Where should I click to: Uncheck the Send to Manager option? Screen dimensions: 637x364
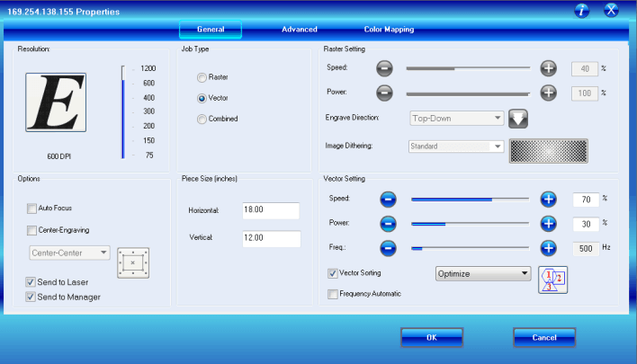pyautogui.click(x=32, y=297)
